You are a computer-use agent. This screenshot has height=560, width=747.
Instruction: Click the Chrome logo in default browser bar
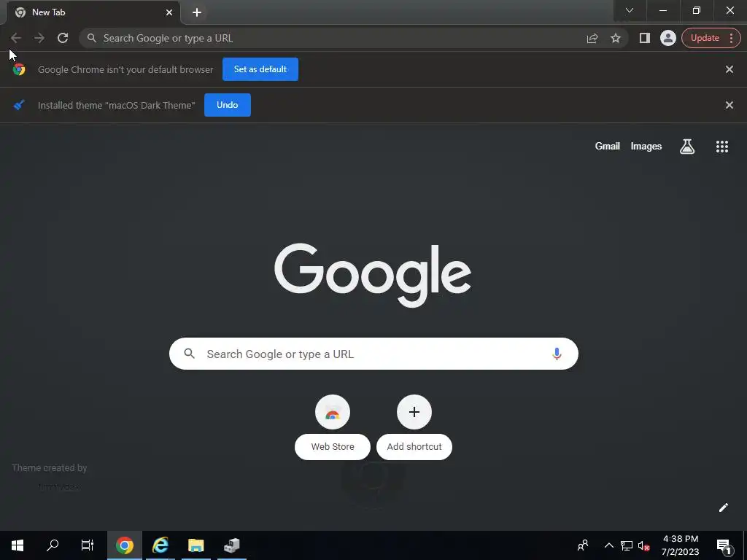coord(19,69)
